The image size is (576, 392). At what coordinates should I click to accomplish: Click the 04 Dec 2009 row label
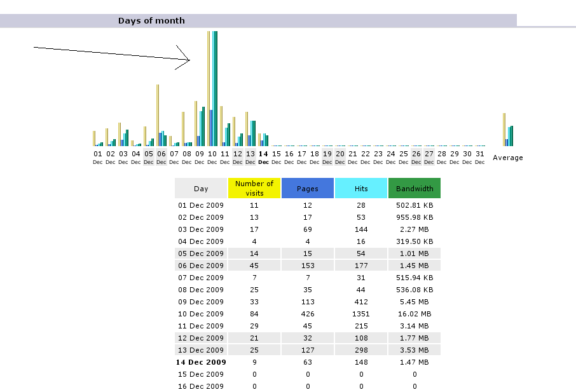click(201, 241)
